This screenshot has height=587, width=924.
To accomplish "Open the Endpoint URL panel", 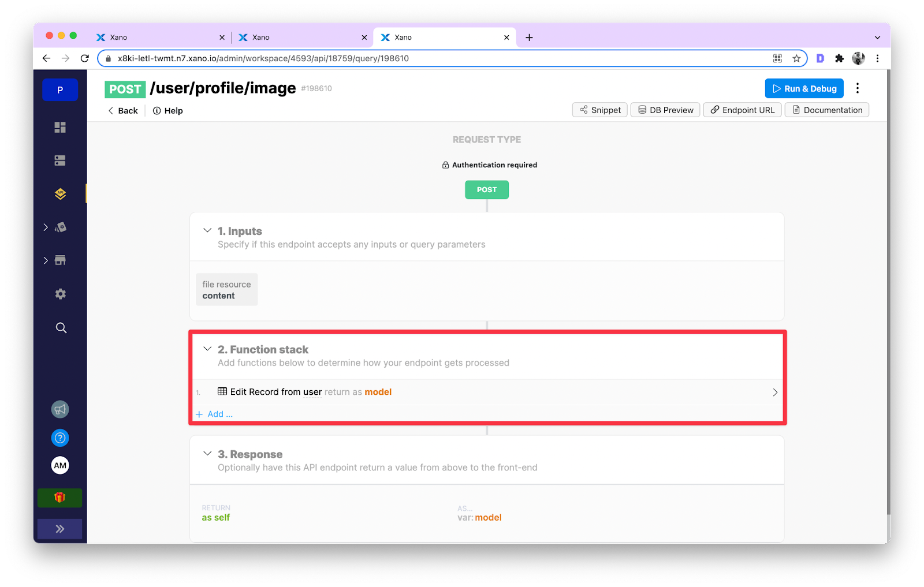I will click(x=742, y=110).
